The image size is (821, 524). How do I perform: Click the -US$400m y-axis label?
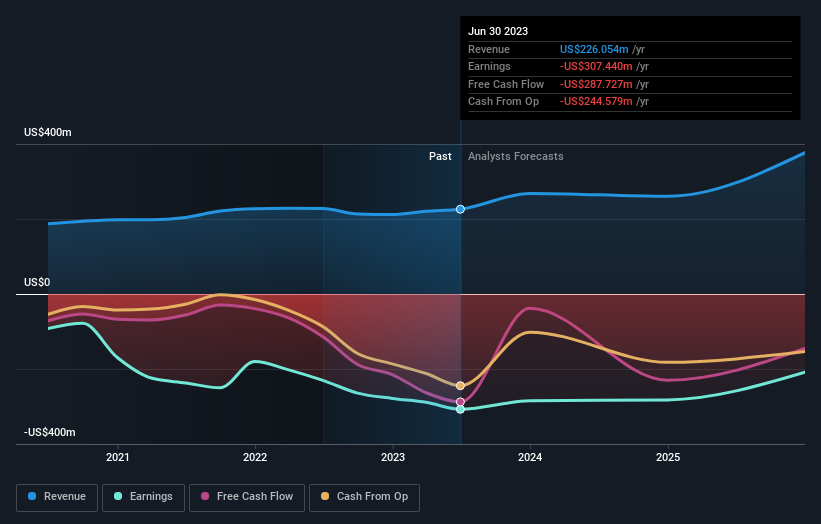(50, 432)
